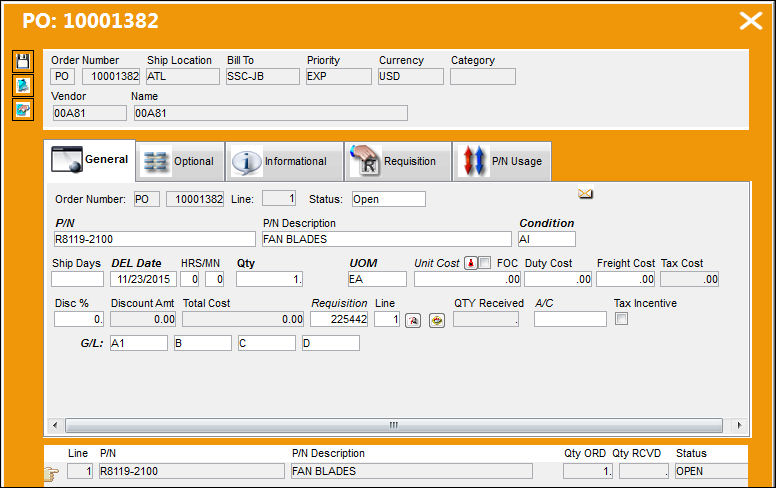Click the P/N Description field in General tab

point(387,239)
